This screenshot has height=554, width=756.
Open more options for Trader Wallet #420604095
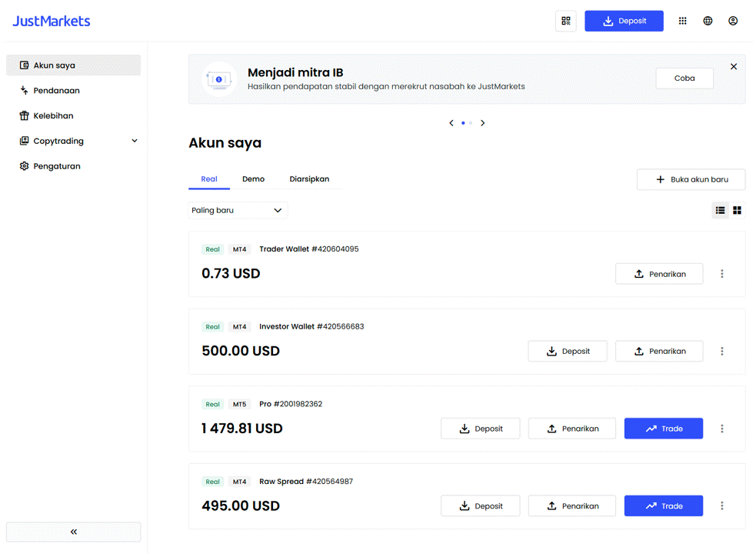tap(721, 274)
